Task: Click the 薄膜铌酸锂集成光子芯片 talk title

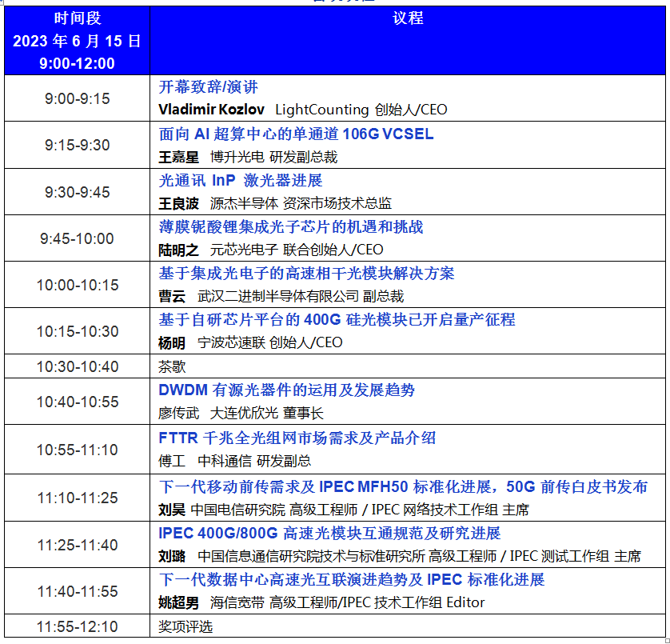Action: click(x=291, y=227)
